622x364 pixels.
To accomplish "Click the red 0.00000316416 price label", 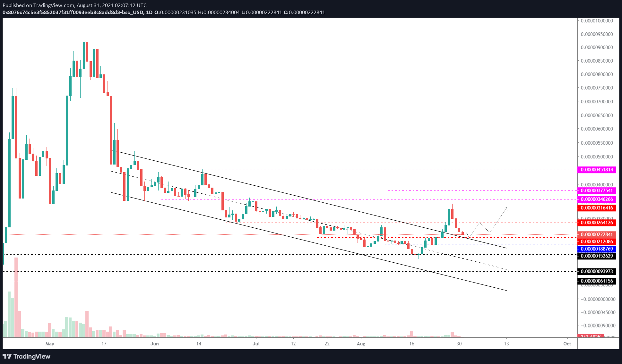I will click(596, 208).
